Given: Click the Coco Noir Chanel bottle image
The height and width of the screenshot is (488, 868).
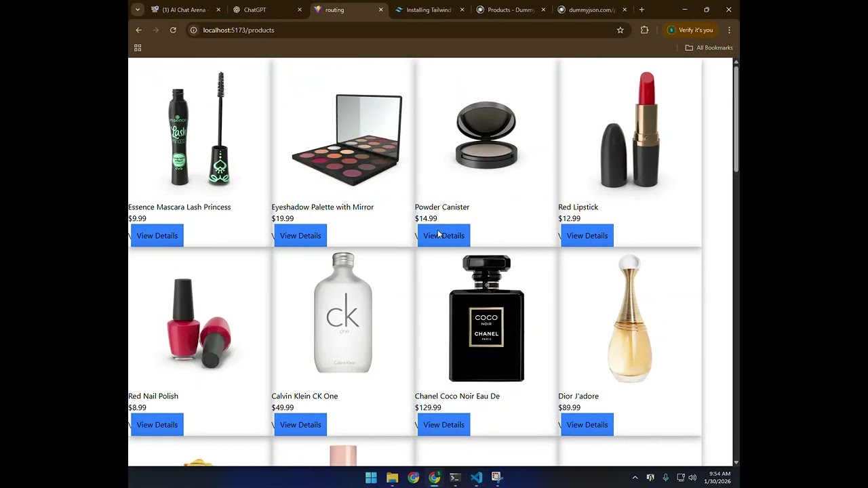Looking at the screenshot, I should click(486, 319).
